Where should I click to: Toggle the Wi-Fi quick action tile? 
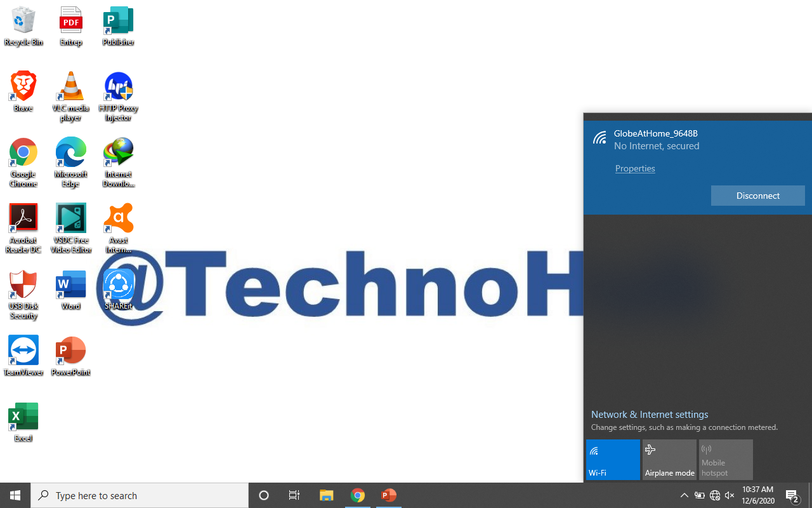[613, 460]
